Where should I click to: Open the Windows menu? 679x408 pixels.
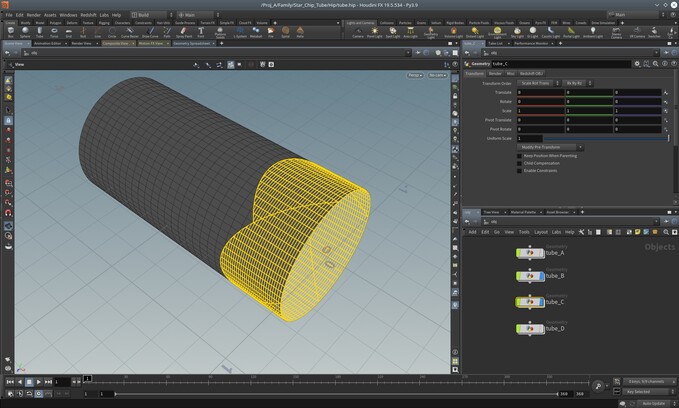pos(68,15)
